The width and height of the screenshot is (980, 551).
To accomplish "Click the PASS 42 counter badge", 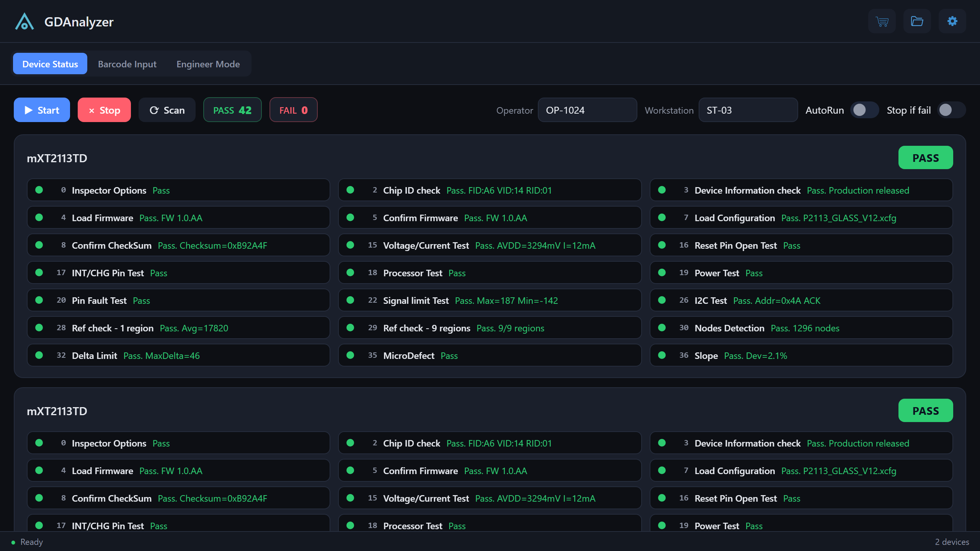I will [x=232, y=110].
